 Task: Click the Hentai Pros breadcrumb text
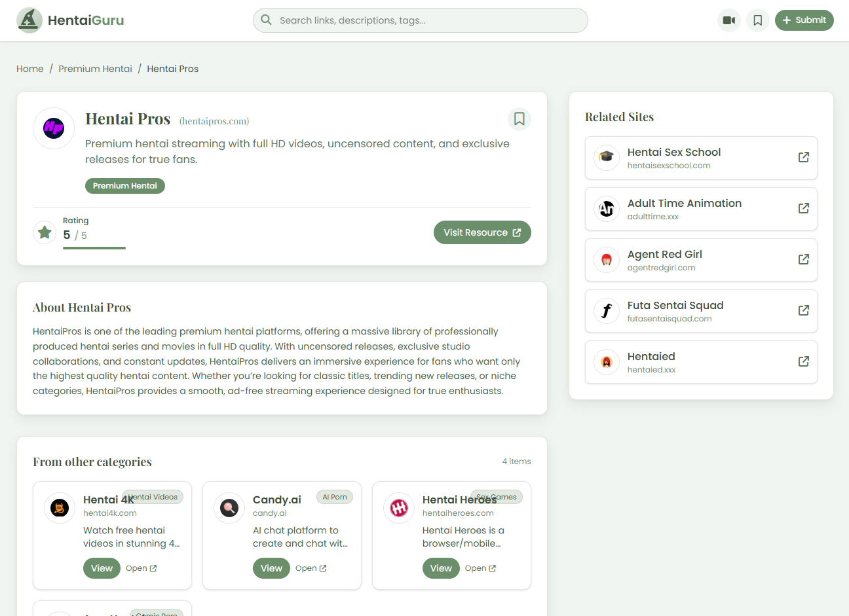pyautogui.click(x=172, y=69)
